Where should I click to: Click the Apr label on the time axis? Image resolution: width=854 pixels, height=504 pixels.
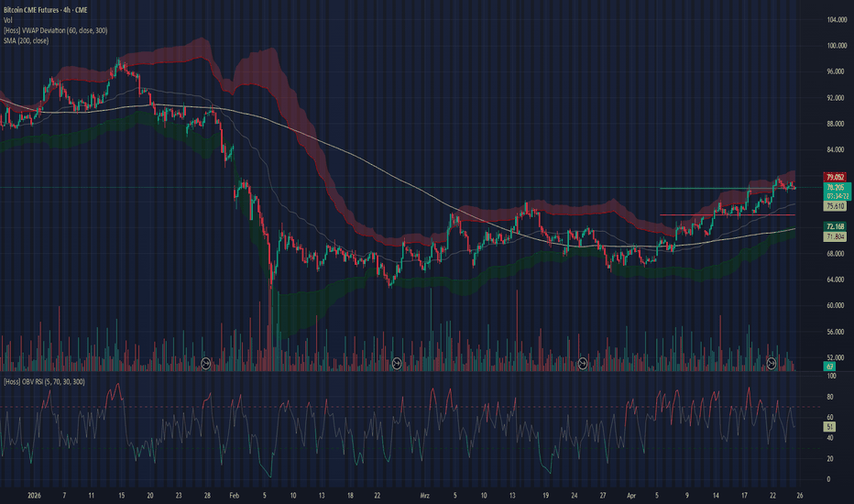point(631,496)
